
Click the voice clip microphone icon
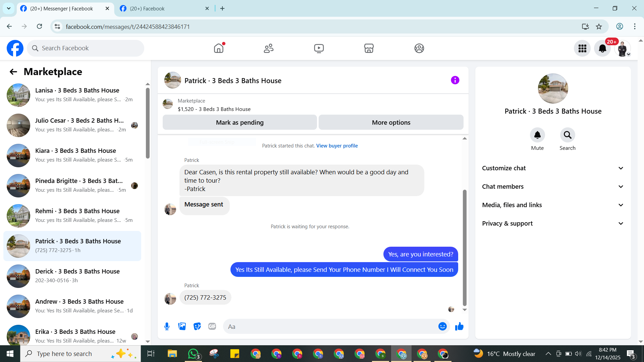point(167,326)
